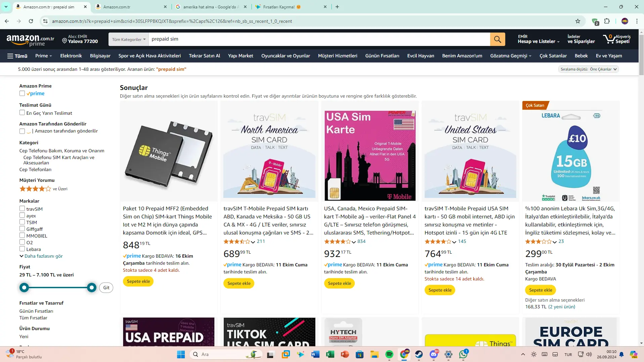
Task: Expand Daha fazlasını gör brands
Action: pyautogui.click(x=41, y=256)
